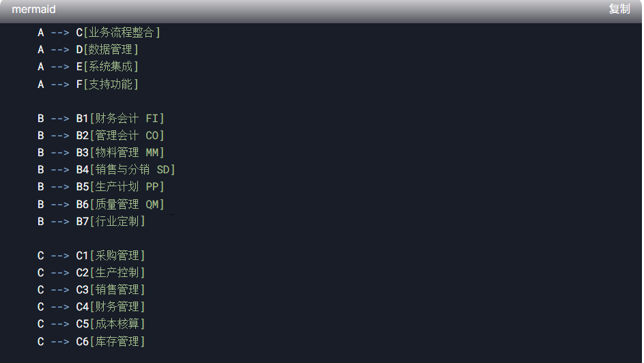Click the 物料管理 MM node text
Image resolution: width=644 pixels, height=363 pixels.
pos(127,153)
